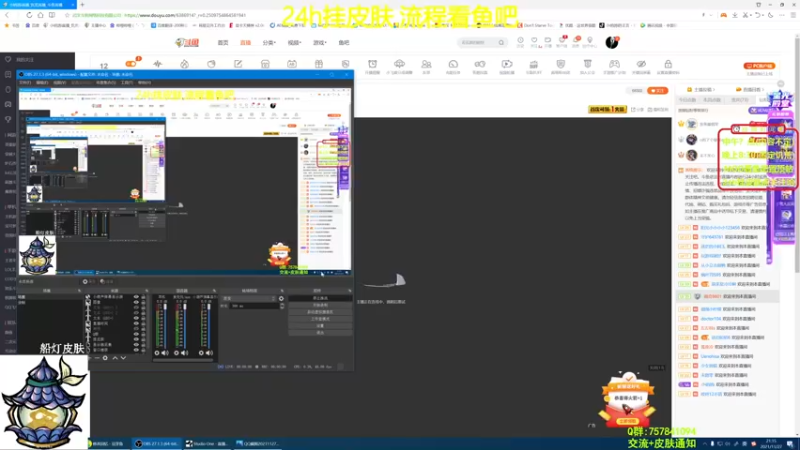Viewport: 800px width, 450px height.
Task: Open the shield icon in streamer toolbar
Action: tap(561, 64)
